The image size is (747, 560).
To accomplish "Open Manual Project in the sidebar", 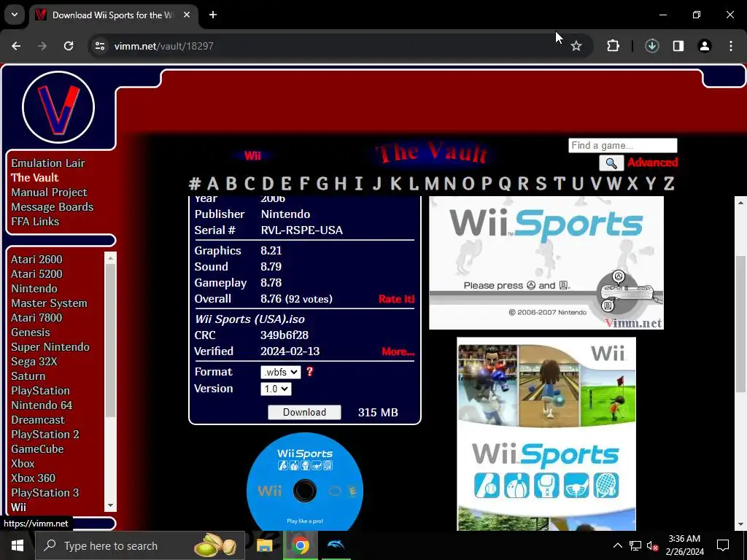I will coord(49,192).
